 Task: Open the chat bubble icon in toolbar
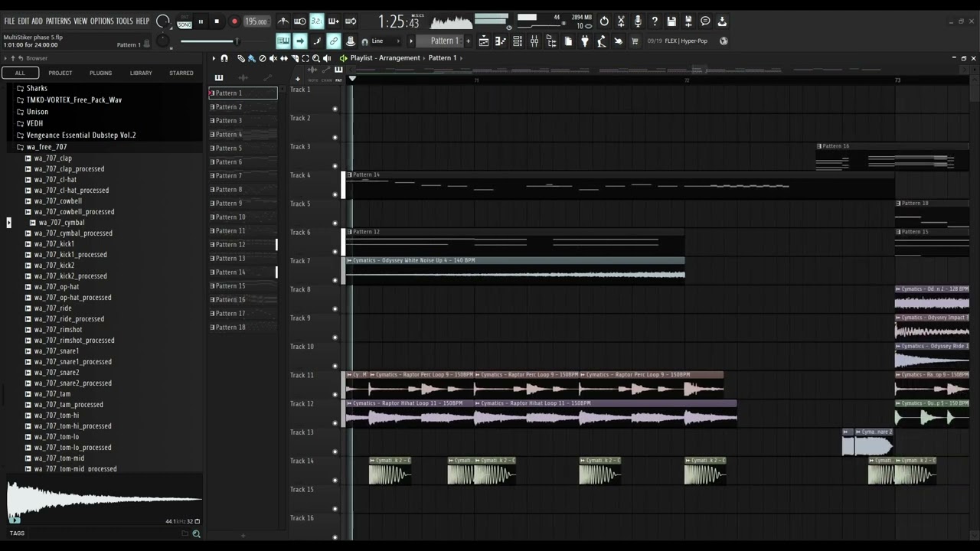pyautogui.click(x=705, y=21)
